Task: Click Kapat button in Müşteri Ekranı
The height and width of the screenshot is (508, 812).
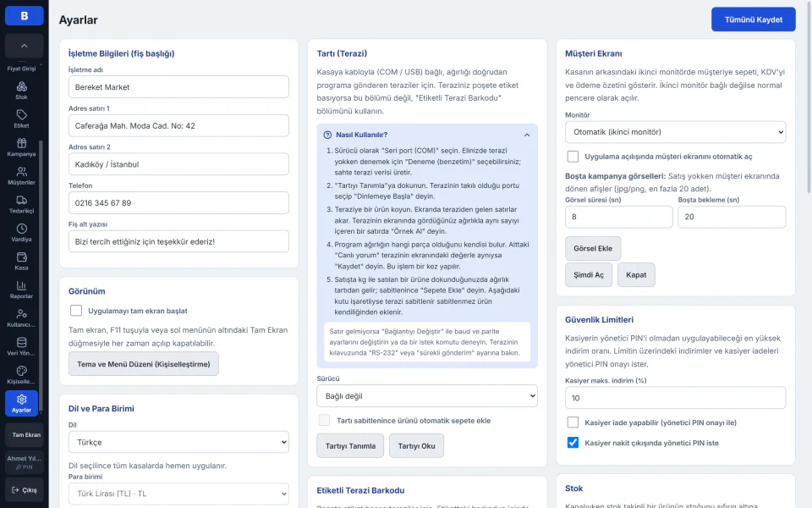Action: pos(636,274)
